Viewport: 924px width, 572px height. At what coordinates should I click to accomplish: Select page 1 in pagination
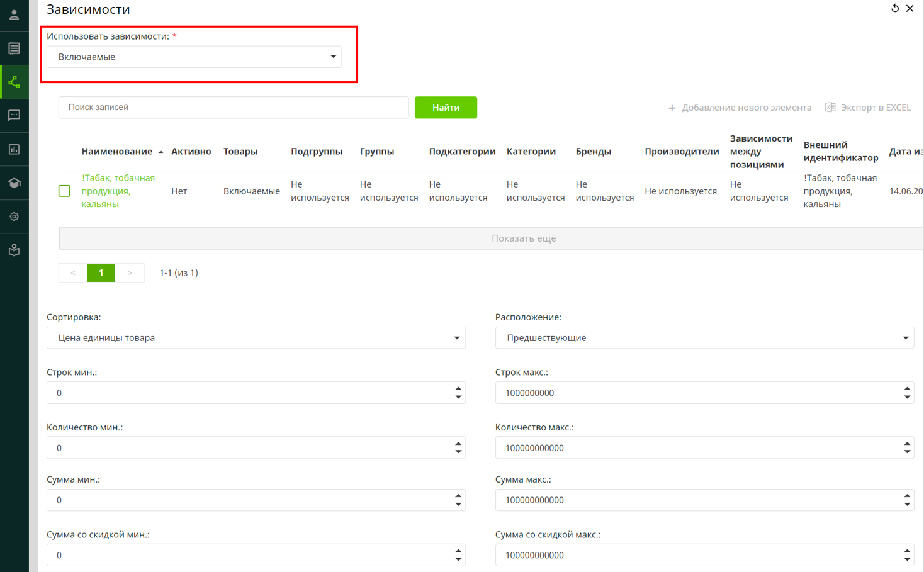(101, 272)
